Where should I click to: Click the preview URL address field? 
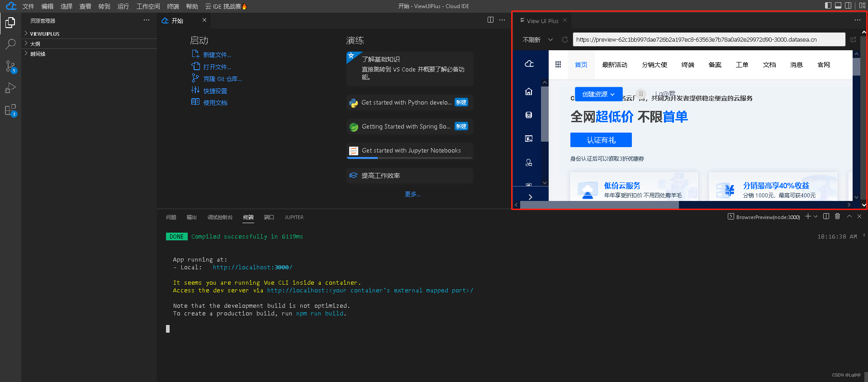[708, 40]
